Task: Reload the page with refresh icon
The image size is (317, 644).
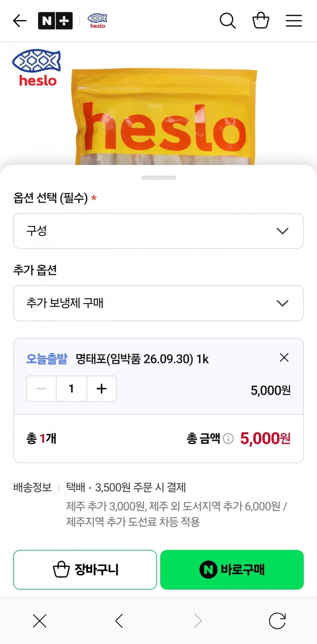Action: pyautogui.click(x=277, y=621)
